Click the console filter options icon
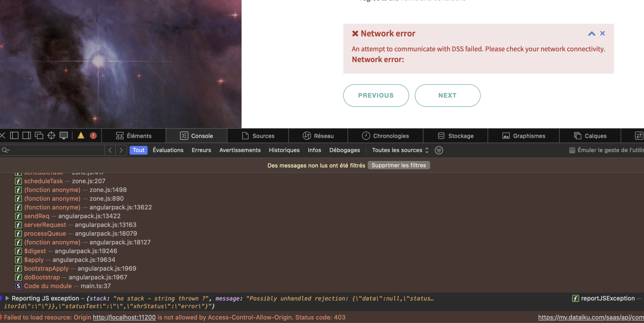 (x=439, y=150)
